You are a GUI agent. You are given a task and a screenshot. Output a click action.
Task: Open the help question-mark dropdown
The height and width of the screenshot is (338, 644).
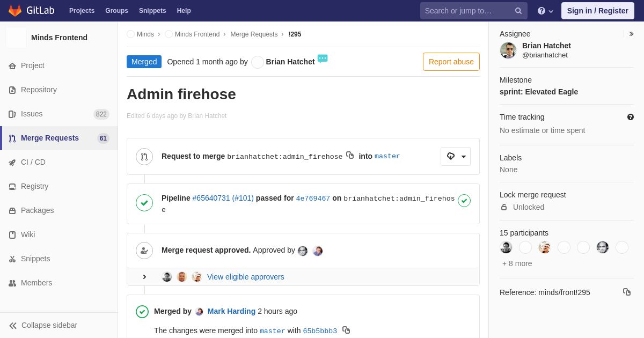(x=545, y=11)
